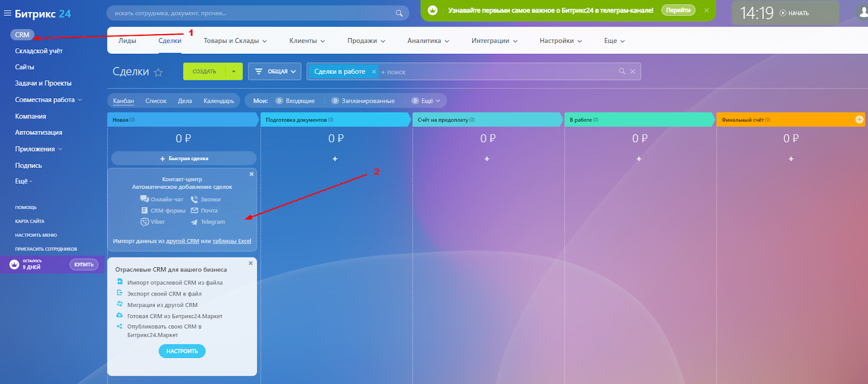868x384 pixels.
Task: Open the Лиды tab
Action: [x=127, y=41]
